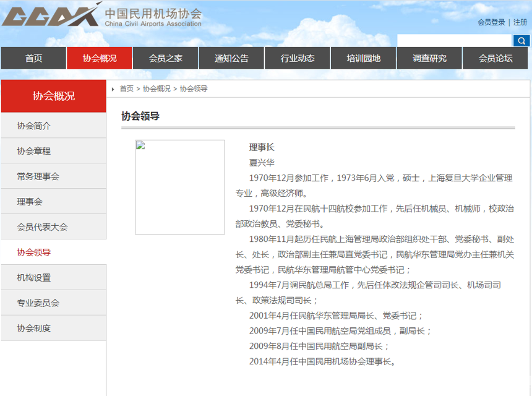
Task: Click the line '2001年4月任民航华东管理局局长、党委书记'
Action: coord(336,316)
